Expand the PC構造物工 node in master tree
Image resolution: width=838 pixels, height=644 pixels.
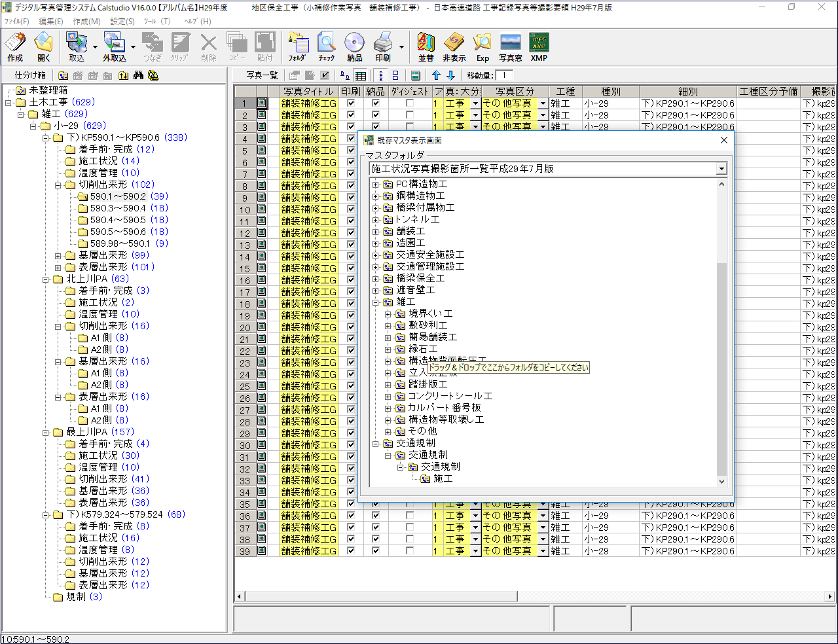pyautogui.click(x=376, y=185)
